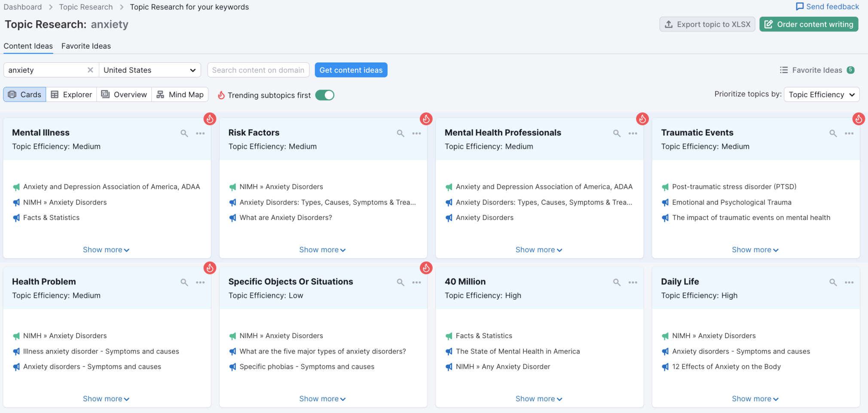Select Cards view
868x413 pixels.
click(24, 95)
